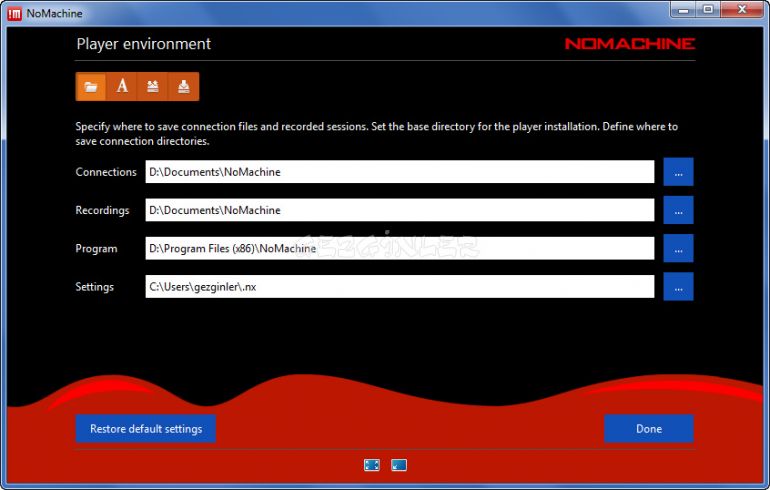The image size is (770, 490).
Task: Click the Recordings label
Action: (x=102, y=210)
